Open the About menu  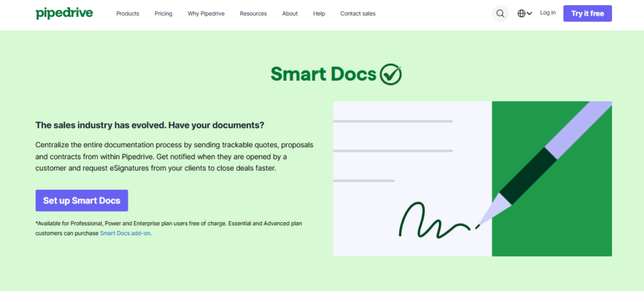pos(290,14)
